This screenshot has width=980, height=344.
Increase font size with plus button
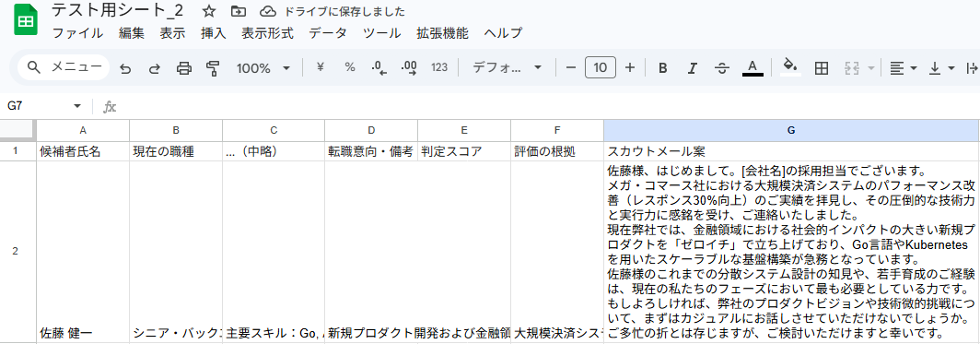tap(630, 67)
